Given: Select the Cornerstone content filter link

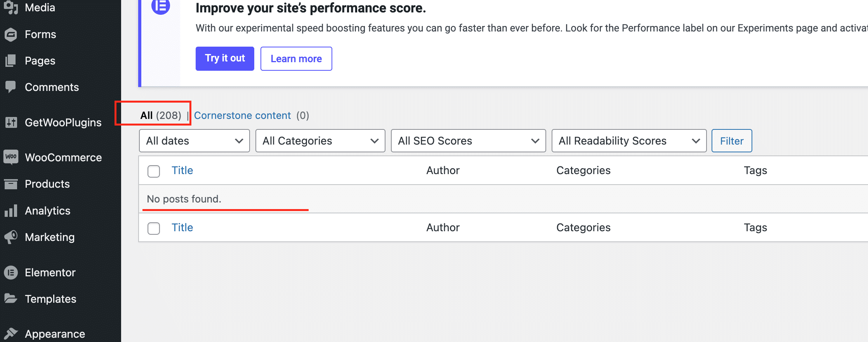Looking at the screenshot, I should [x=242, y=115].
